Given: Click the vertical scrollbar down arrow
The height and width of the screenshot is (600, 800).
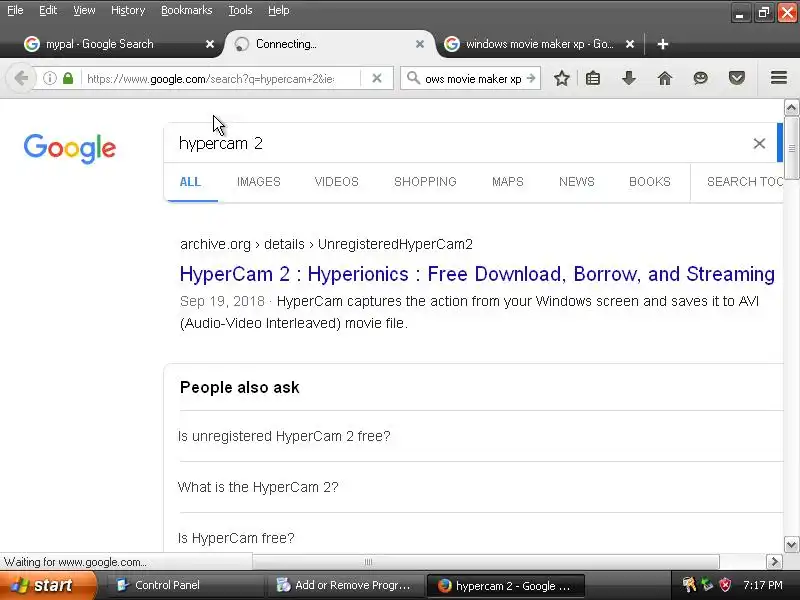Looking at the screenshot, I should (x=791, y=544).
